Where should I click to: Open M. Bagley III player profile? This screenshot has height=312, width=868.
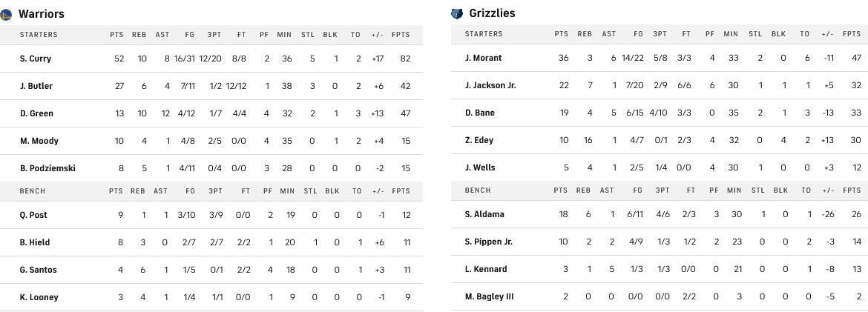(490, 296)
